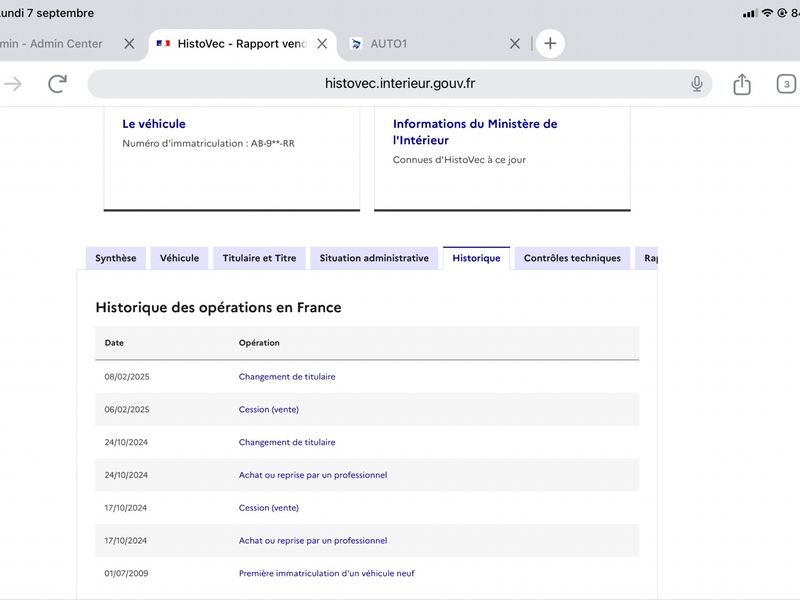Tap the microphone icon in address bar
This screenshot has height=600, width=800.
pos(696,84)
